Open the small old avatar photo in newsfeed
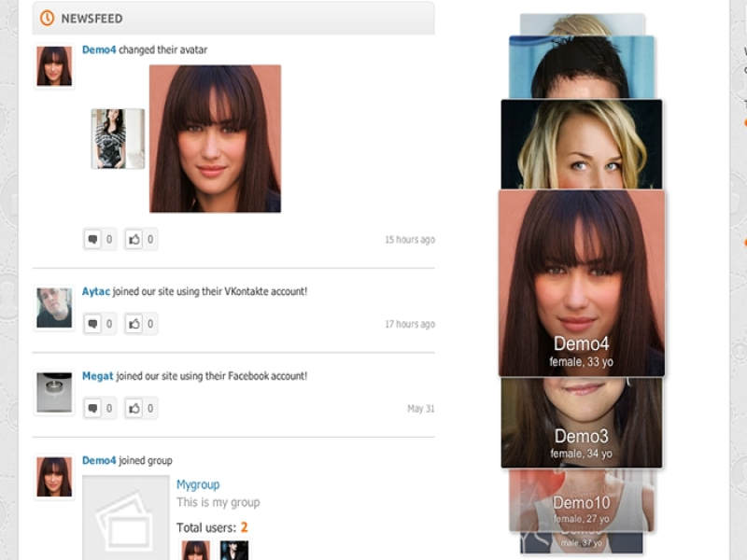 click(x=118, y=138)
